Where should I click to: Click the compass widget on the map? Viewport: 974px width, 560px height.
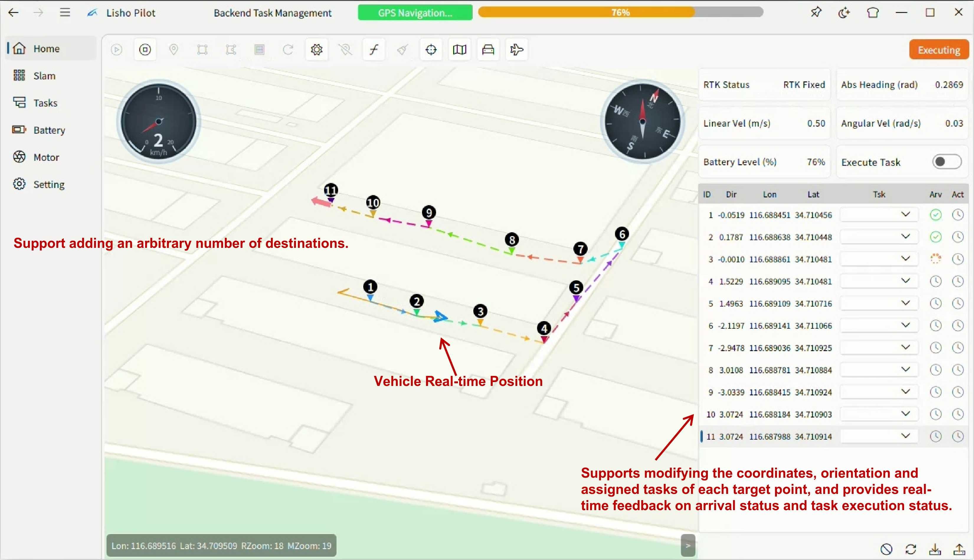(642, 122)
